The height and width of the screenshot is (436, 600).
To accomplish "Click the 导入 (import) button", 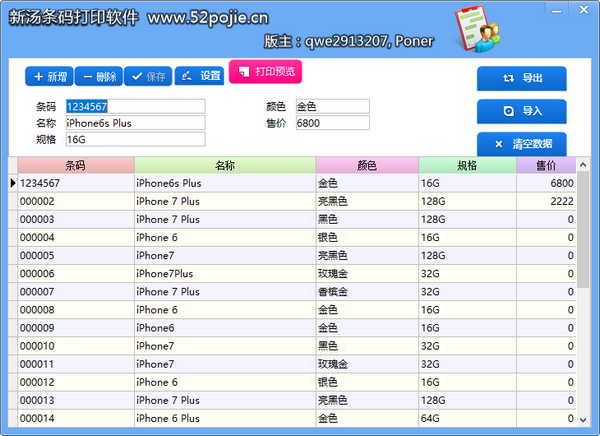I will point(521,111).
